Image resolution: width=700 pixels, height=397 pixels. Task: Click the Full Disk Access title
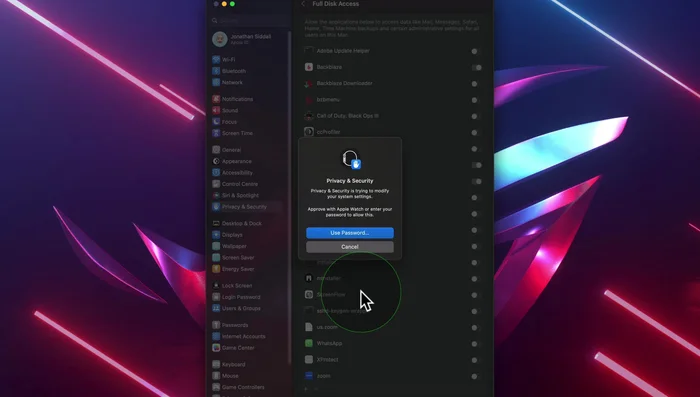[335, 4]
